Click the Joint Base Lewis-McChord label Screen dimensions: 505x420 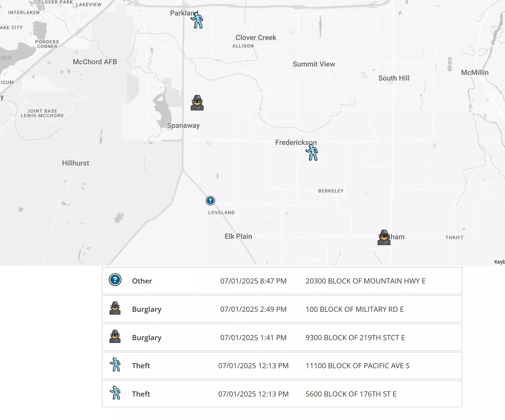[42, 113]
